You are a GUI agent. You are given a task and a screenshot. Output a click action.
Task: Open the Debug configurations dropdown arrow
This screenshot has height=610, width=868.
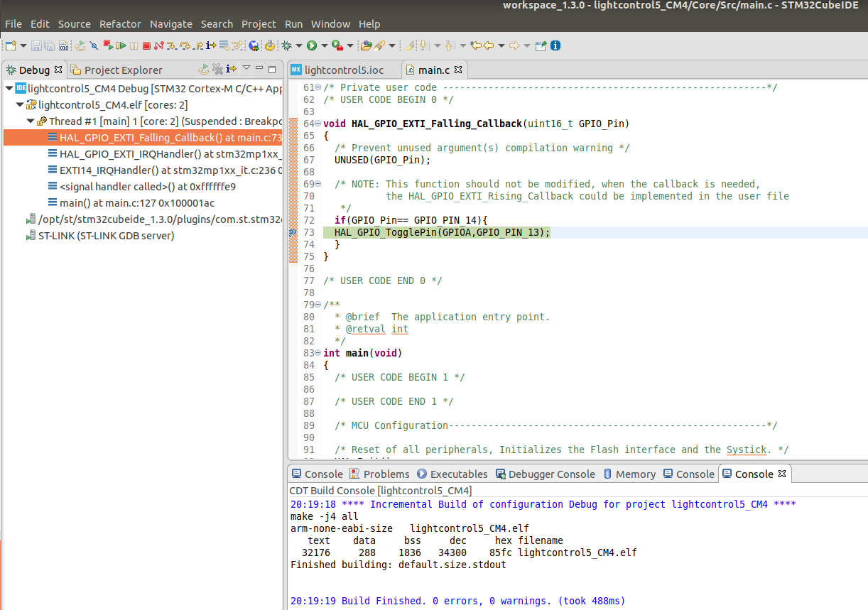point(299,45)
